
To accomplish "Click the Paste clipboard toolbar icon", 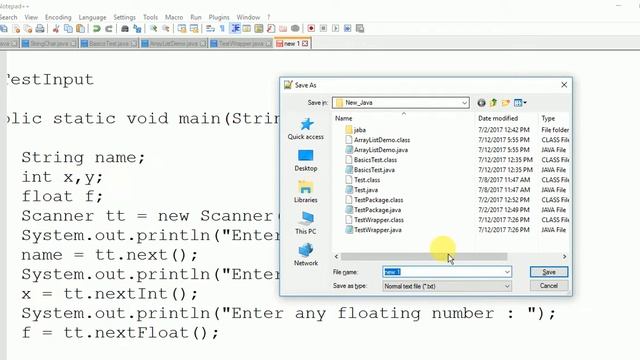I will (81, 29).
